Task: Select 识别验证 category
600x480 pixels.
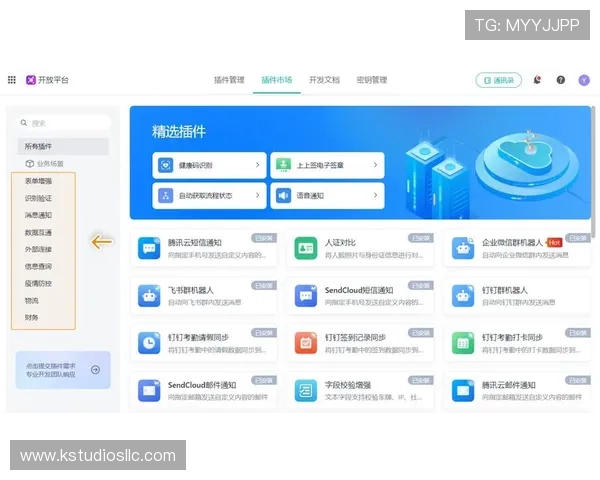Action: 38,198
